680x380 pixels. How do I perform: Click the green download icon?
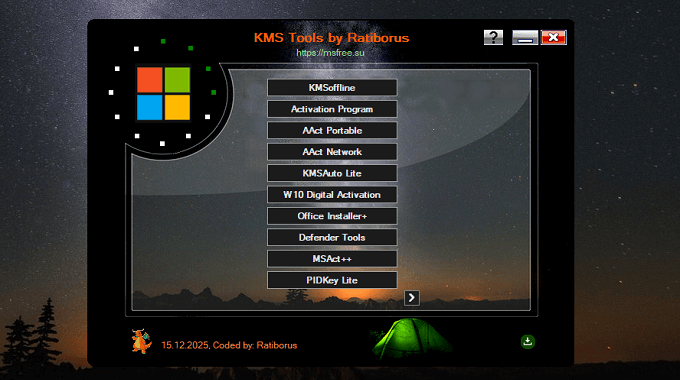[x=528, y=341]
